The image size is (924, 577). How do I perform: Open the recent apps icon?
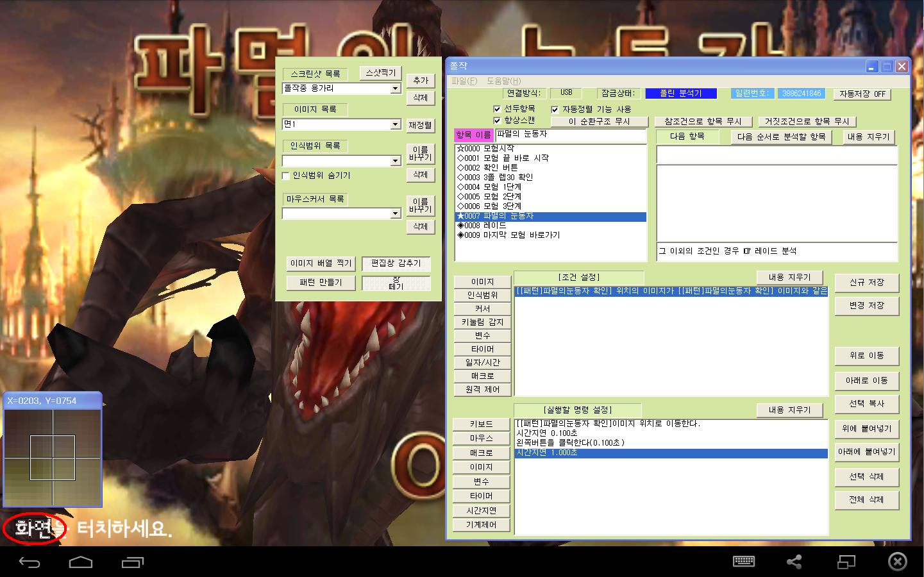[133, 562]
